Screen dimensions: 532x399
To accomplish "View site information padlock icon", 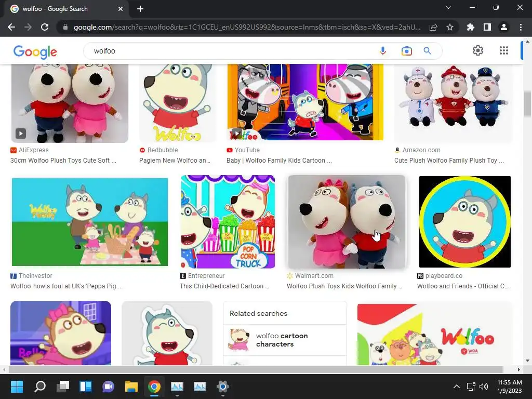I will point(65,27).
